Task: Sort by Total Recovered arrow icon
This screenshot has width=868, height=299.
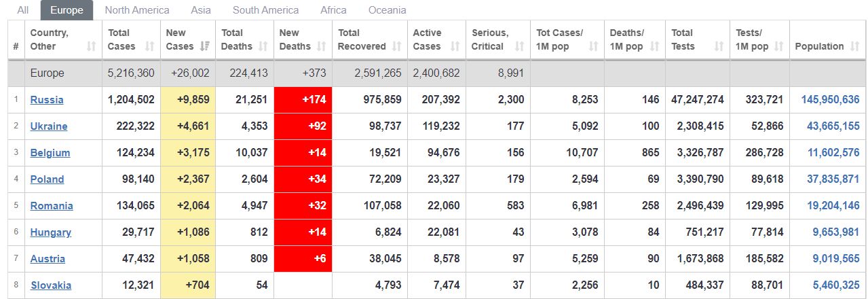Action: click(397, 47)
